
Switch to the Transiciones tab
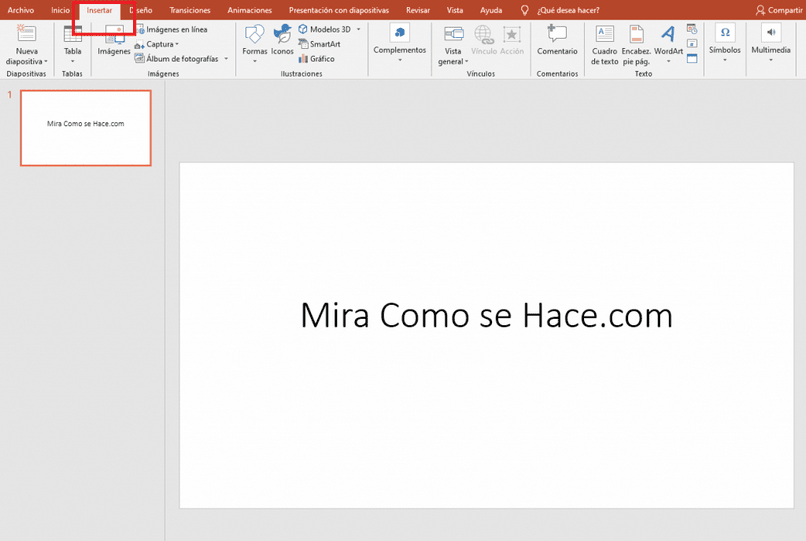[190, 10]
